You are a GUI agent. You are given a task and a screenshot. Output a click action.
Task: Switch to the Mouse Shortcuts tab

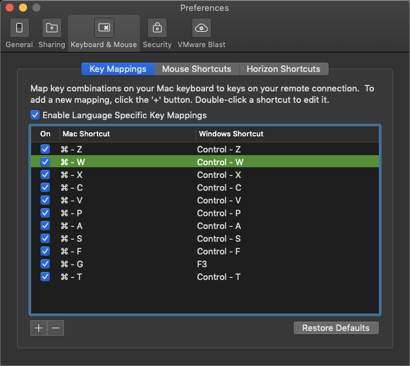pos(197,69)
